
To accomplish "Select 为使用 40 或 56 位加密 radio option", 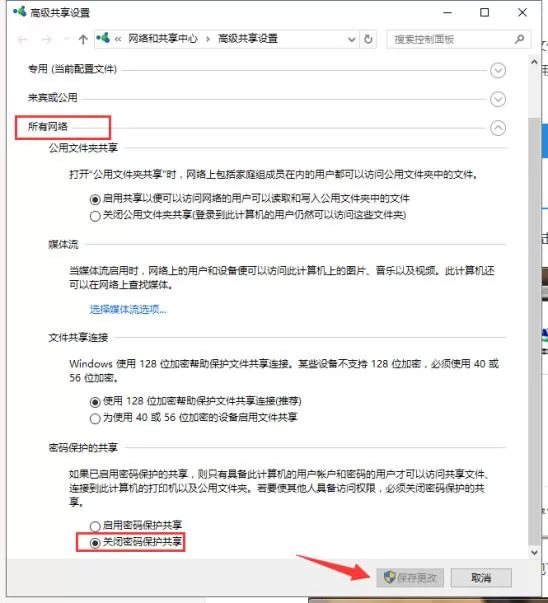I will (x=95, y=418).
